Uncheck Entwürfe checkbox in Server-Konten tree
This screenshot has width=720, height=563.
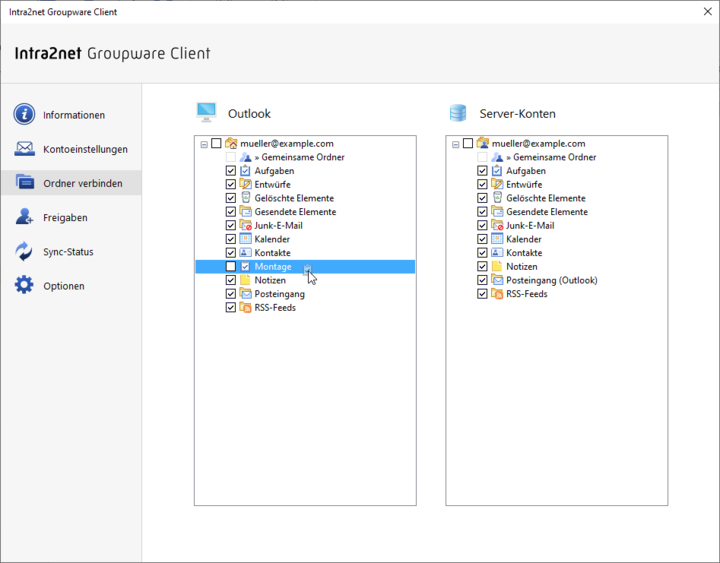click(482, 185)
